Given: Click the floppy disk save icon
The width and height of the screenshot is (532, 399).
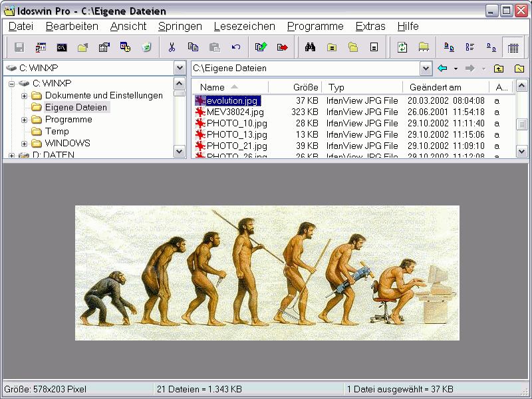Looking at the screenshot, I should pos(19,47).
